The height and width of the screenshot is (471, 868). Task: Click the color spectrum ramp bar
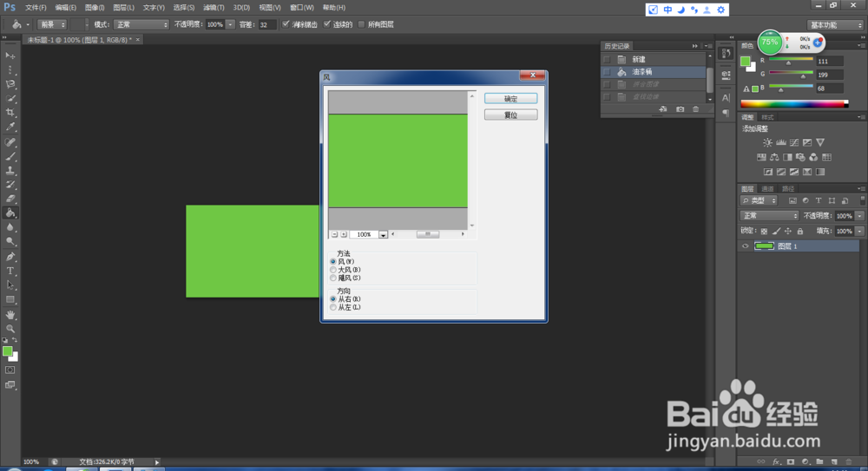794,103
